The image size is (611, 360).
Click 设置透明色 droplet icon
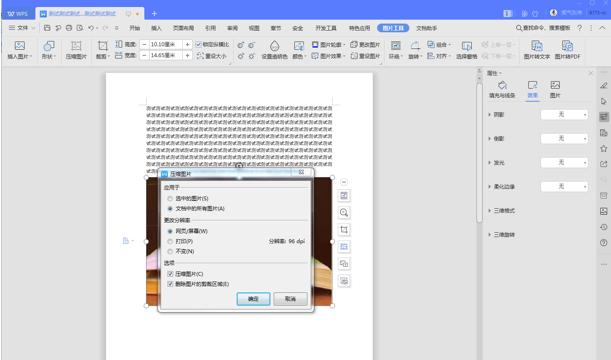coord(274,46)
